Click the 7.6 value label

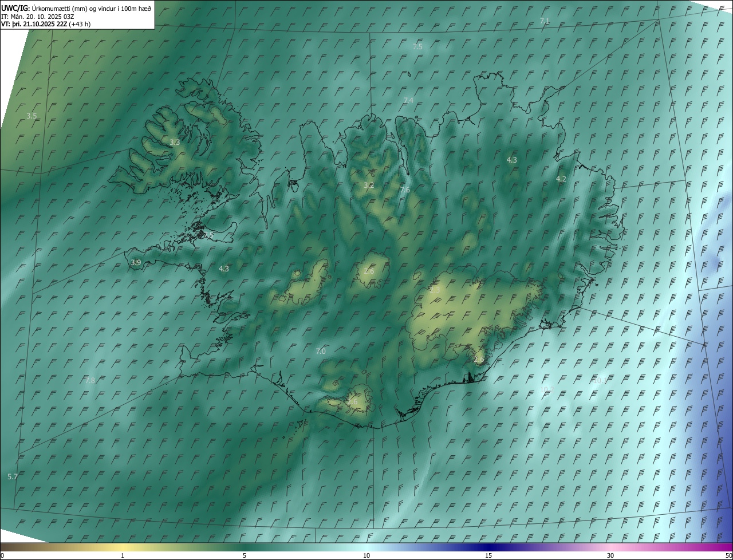405,190
